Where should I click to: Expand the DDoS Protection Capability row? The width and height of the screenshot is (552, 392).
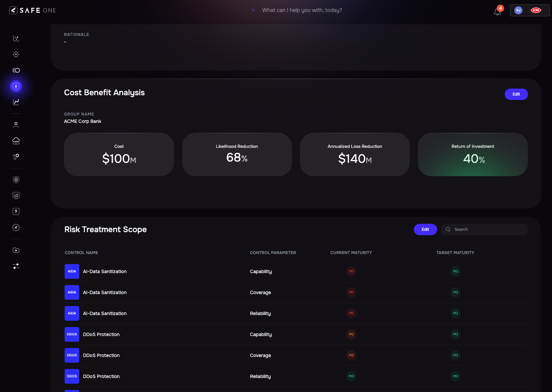tap(233, 334)
